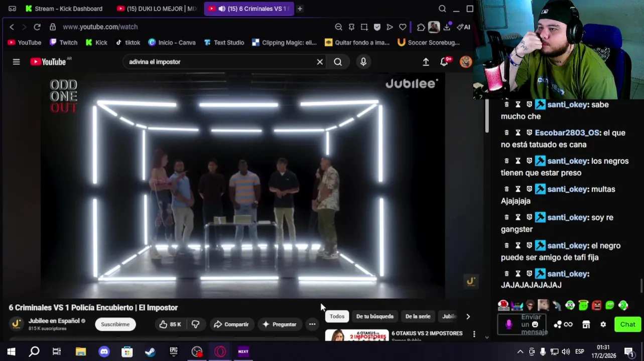Open the video more actions ellipsis menu
The image size is (644, 361).
pyautogui.click(x=312, y=324)
